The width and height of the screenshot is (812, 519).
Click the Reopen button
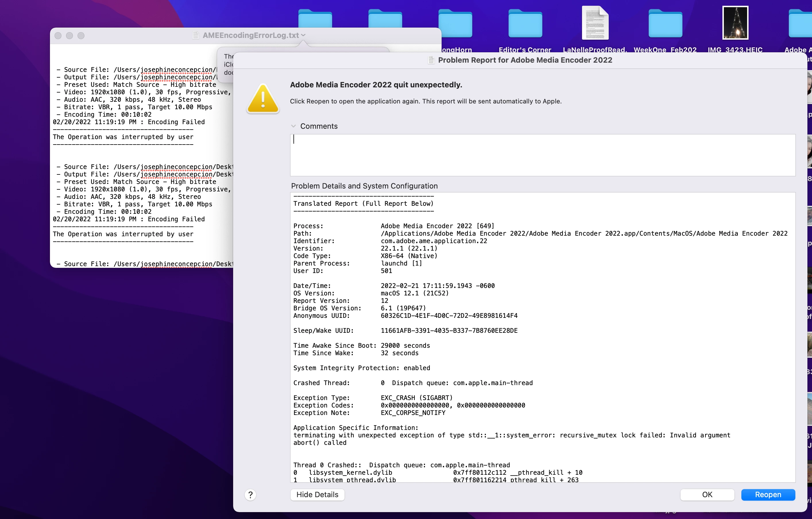pos(768,494)
